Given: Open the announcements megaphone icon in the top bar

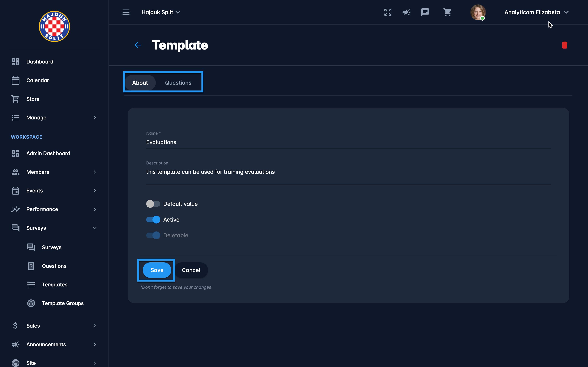Looking at the screenshot, I should pos(406,12).
